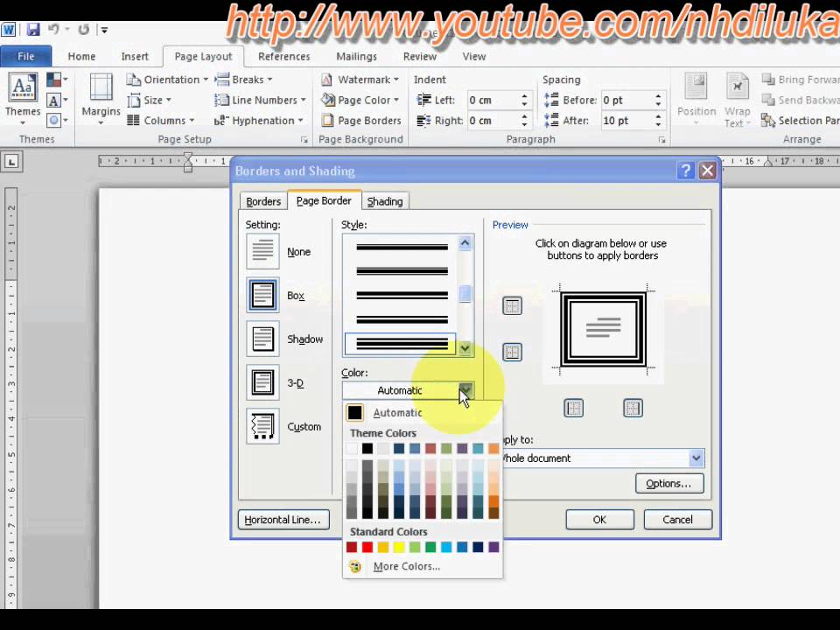Toggle the bottom border button in Preview
This screenshot has height=630, width=840.
(x=512, y=352)
